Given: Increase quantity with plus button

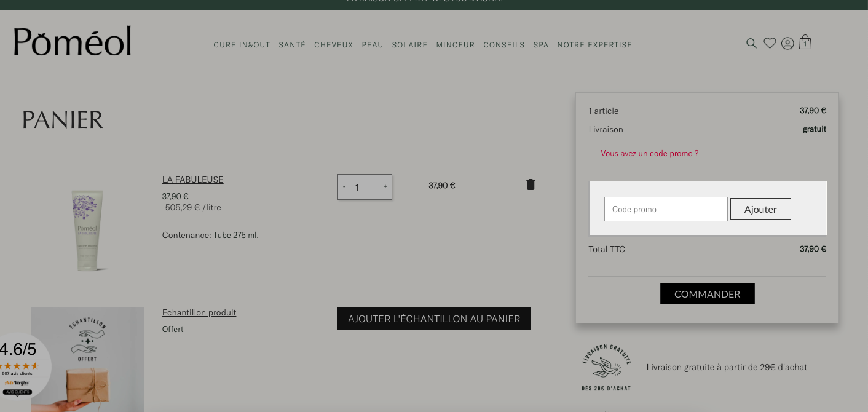Looking at the screenshot, I should (385, 187).
